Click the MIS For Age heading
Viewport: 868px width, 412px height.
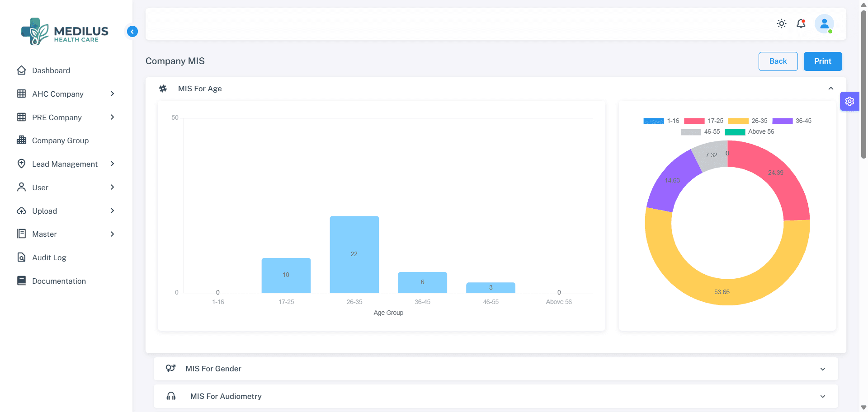click(x=200, y=89)
